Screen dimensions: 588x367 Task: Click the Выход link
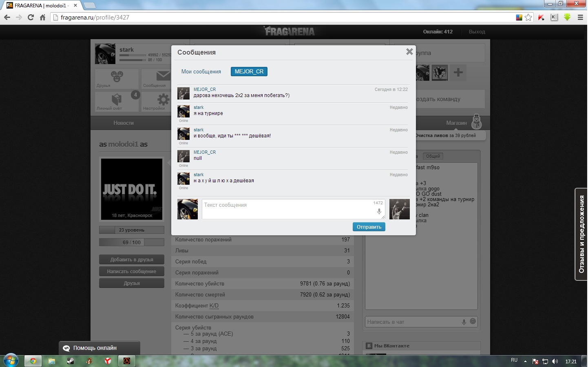(x=477, y=32)
